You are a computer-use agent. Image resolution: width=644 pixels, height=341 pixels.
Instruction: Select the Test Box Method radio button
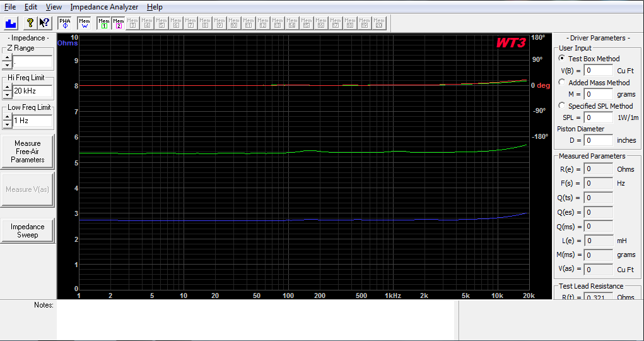pos(562,58)
